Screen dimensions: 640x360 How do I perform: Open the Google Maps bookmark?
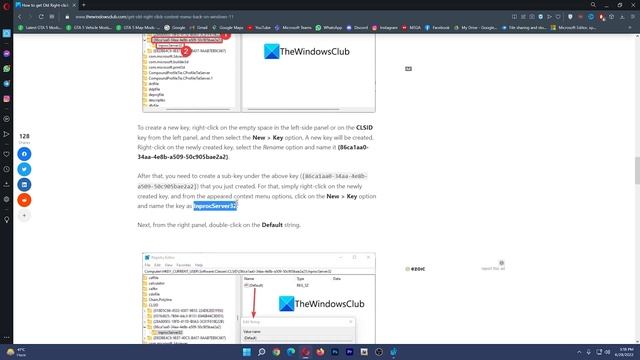click(x=228, y=28)
